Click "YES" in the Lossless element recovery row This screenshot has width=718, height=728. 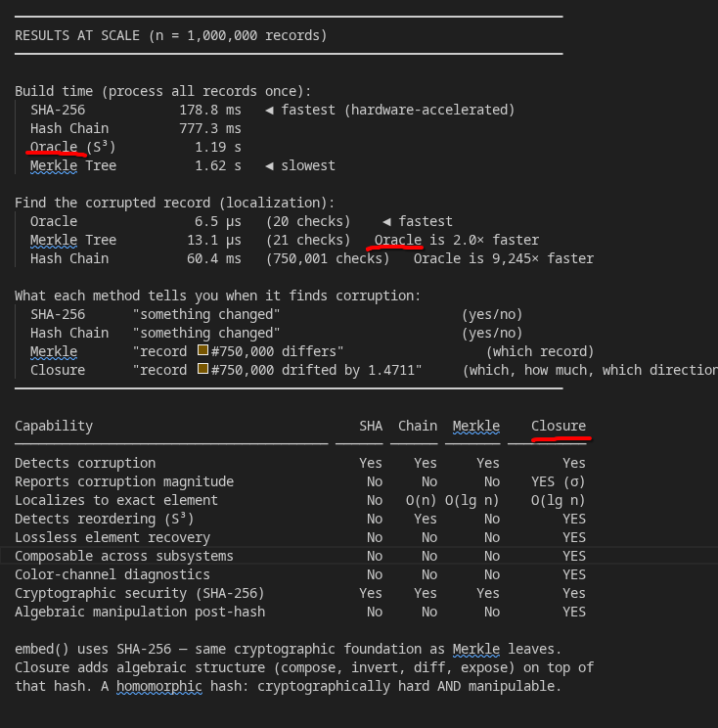pyautogui.click(x=574, y=537)
